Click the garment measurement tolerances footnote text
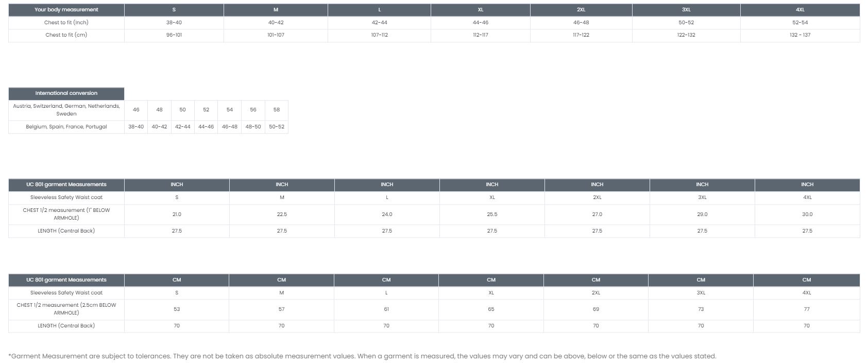 pyautogui.click(x=362, y=356)
